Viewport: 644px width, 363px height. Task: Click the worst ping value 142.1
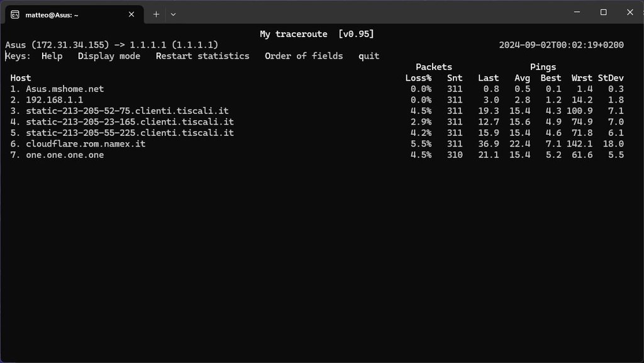[x=579, y=144]
